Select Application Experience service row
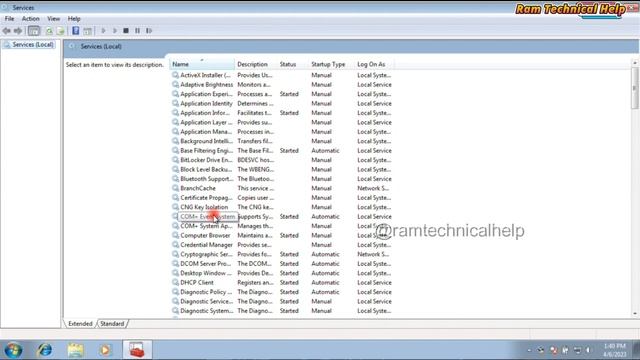Image resolution: width=640 pixels, height=360 pixels. [282, 94]
